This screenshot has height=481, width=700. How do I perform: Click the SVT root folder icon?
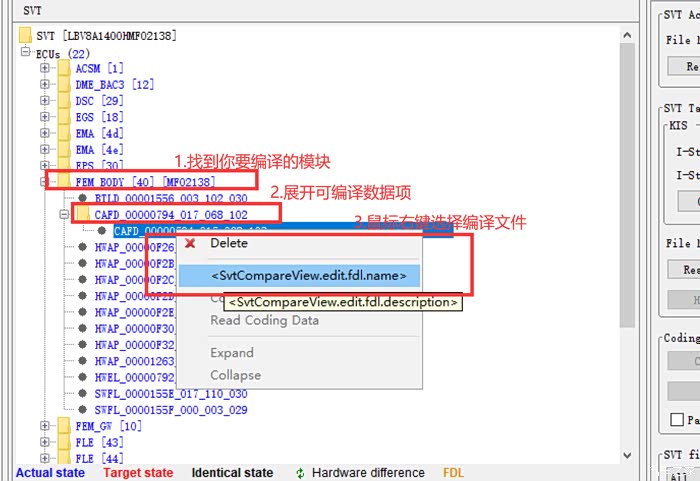(25, 35)
